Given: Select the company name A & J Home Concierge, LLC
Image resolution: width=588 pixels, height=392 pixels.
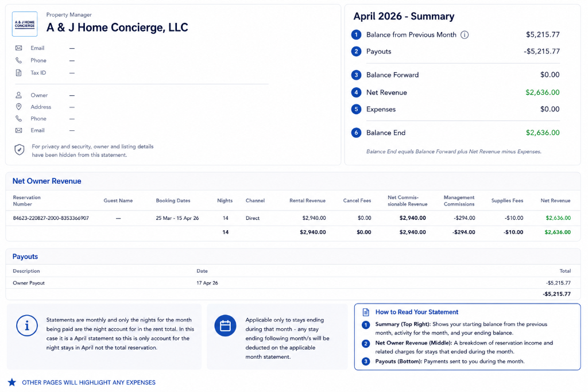Looking at the screenshot, I should 117,28.
